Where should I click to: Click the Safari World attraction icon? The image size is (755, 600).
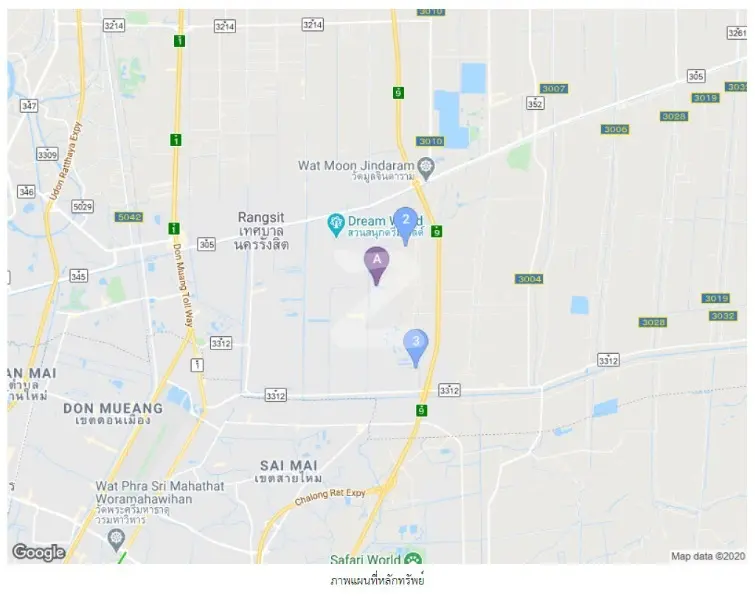(x=413, y=559)
